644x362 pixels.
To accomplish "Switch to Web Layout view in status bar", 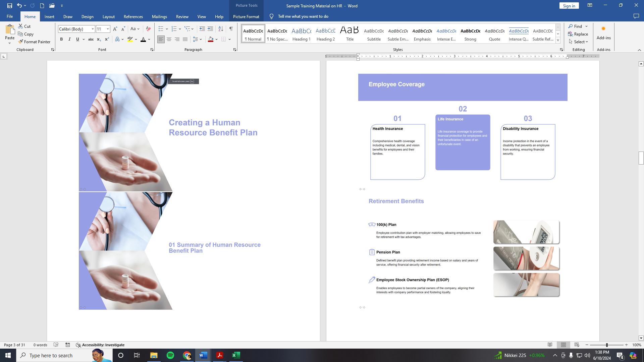I will click(577, 345).
